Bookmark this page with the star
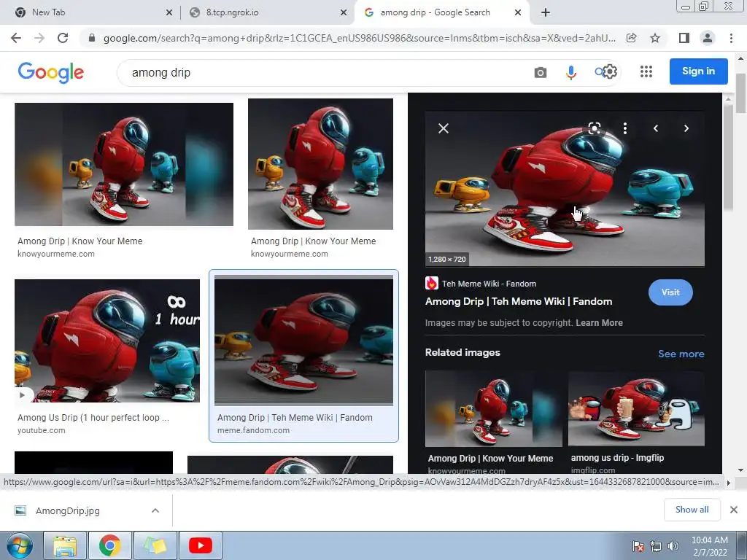 click(x=655, y=38)
